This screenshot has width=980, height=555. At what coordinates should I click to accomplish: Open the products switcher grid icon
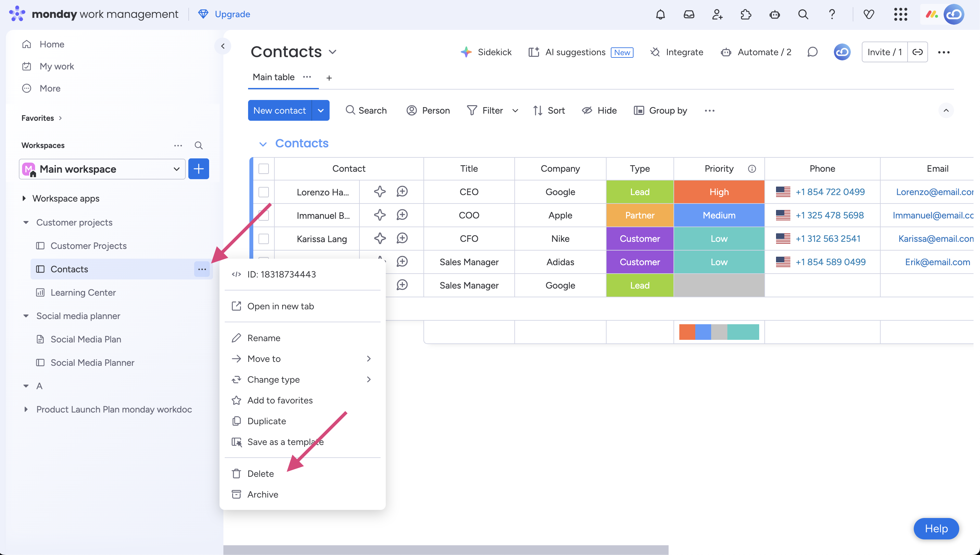click(900, 15)
